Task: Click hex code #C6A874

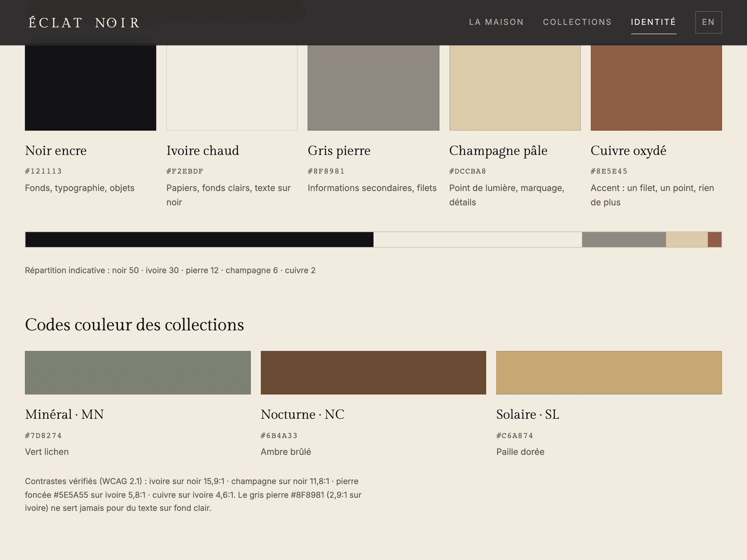Action: pos(515,436)
